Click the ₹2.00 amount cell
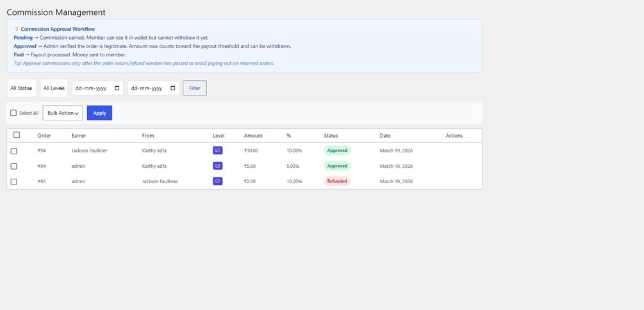Screen dimensions: 644x310 point(250,181)
